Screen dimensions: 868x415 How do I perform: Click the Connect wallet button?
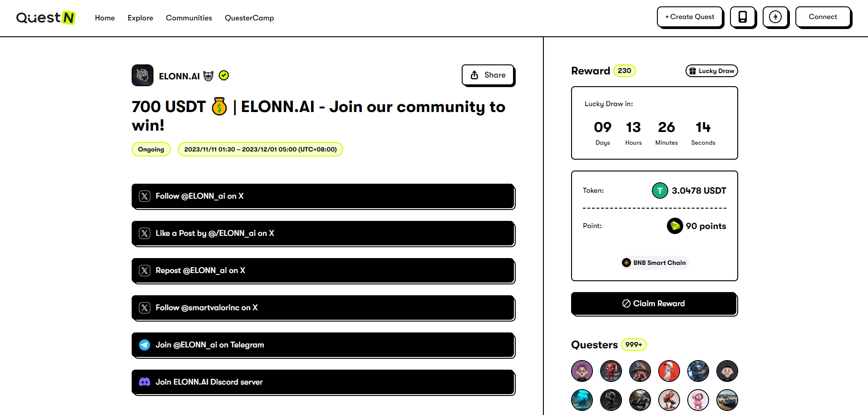[x=823, y=17]
